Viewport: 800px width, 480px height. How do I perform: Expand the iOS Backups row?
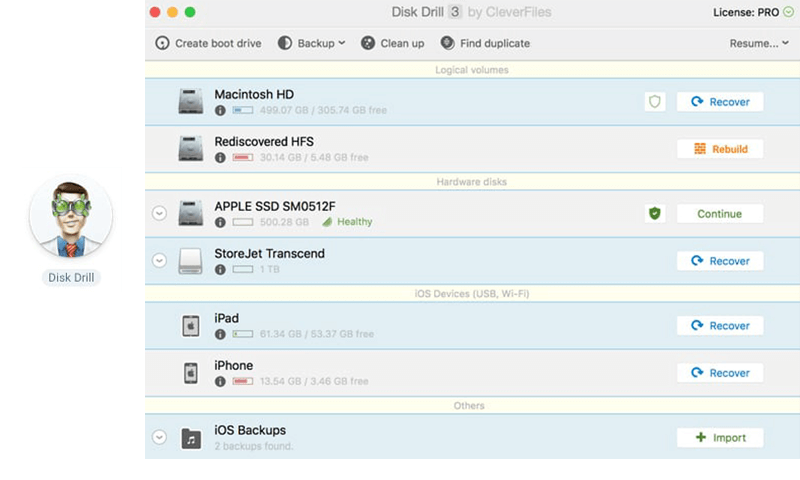click(x=159, y=437)
